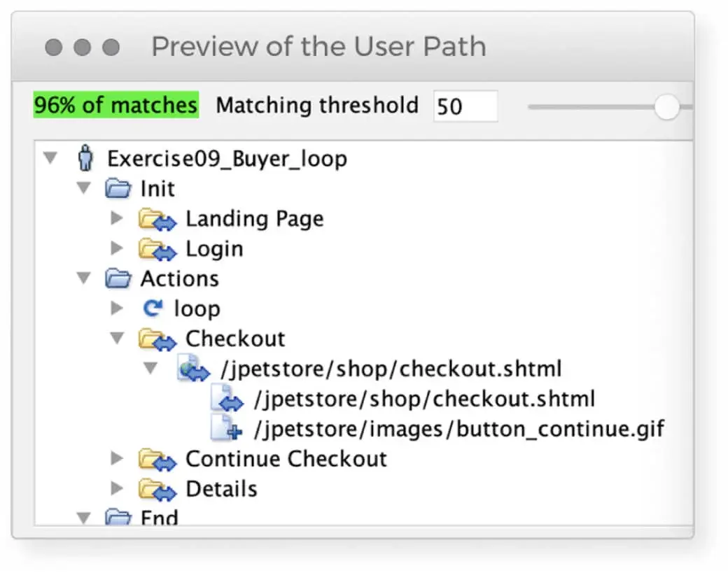Expand the Details container arrow
Image resolution: width=728 pixels, height=573 pixels.
click(x=117, y=488)
